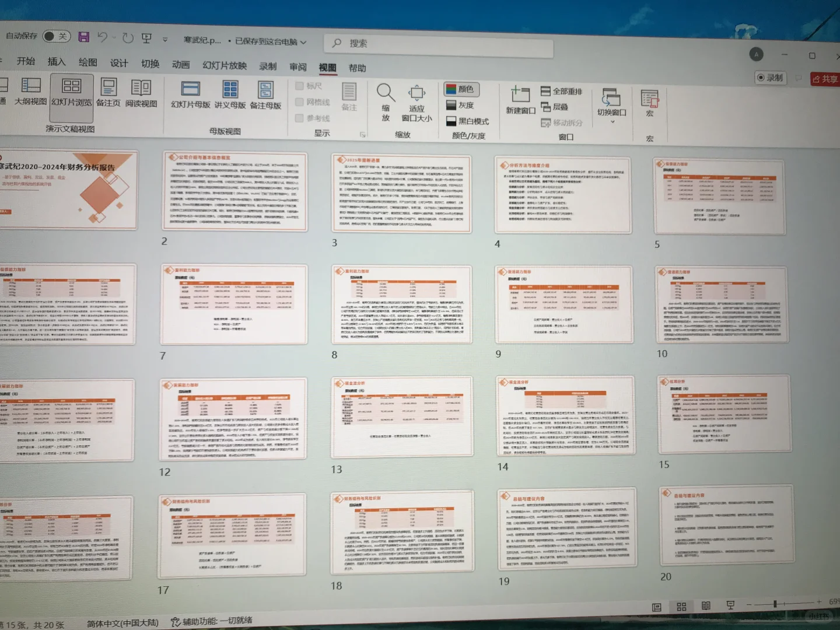Open the 缩放 zoom dialog
This screenshot has height=630, width=840.
coord(386,102)
